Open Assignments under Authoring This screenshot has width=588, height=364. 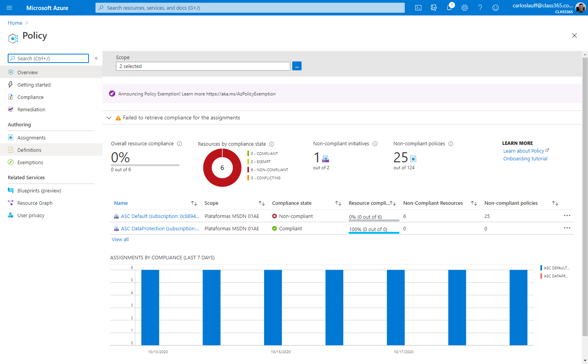coord(51,138)
